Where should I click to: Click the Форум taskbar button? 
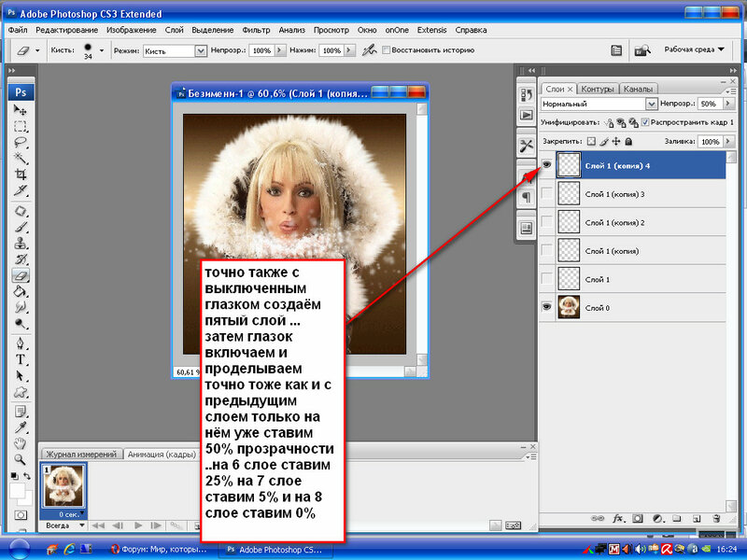pyautogui.click(x=159, y=550)
